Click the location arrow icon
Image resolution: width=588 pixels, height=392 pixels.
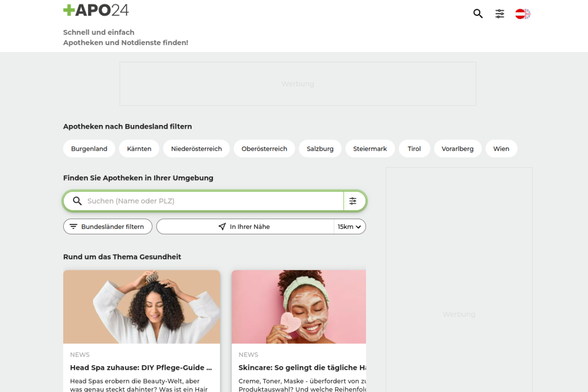(222, 227)
